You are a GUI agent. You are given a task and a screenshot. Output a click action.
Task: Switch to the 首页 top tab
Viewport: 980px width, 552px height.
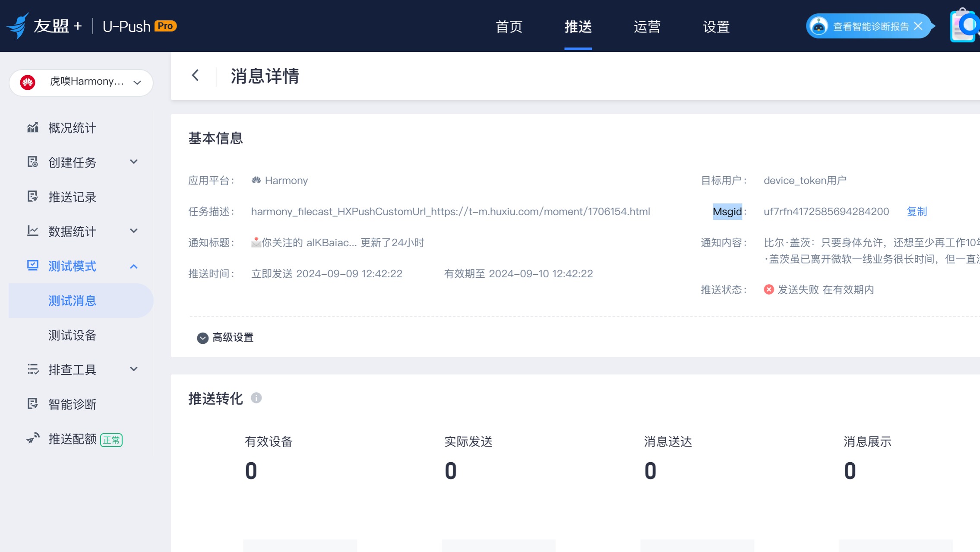pyautogui.click(x=509, y=26)
